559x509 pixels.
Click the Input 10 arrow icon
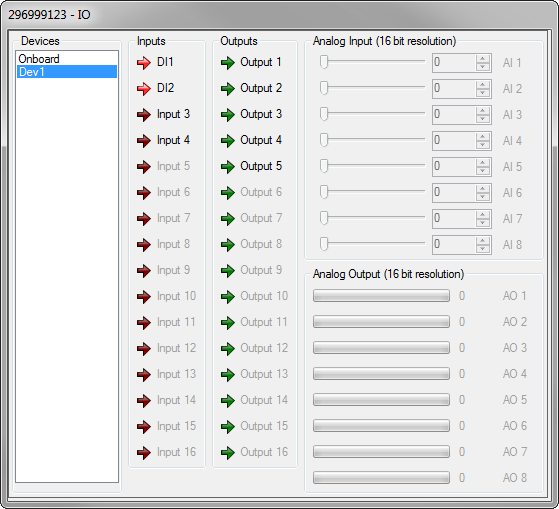coord(144,297)
